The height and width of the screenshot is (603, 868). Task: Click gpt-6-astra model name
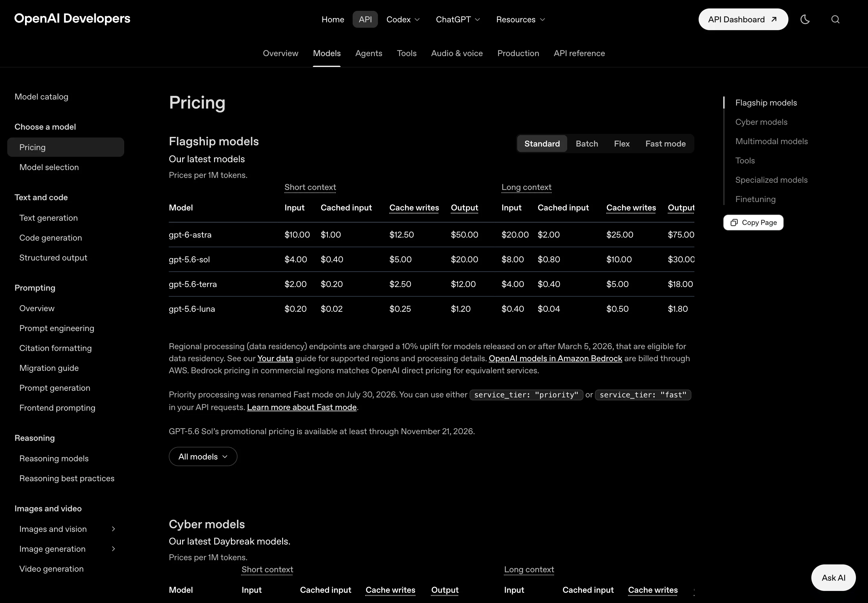point(190,235)
